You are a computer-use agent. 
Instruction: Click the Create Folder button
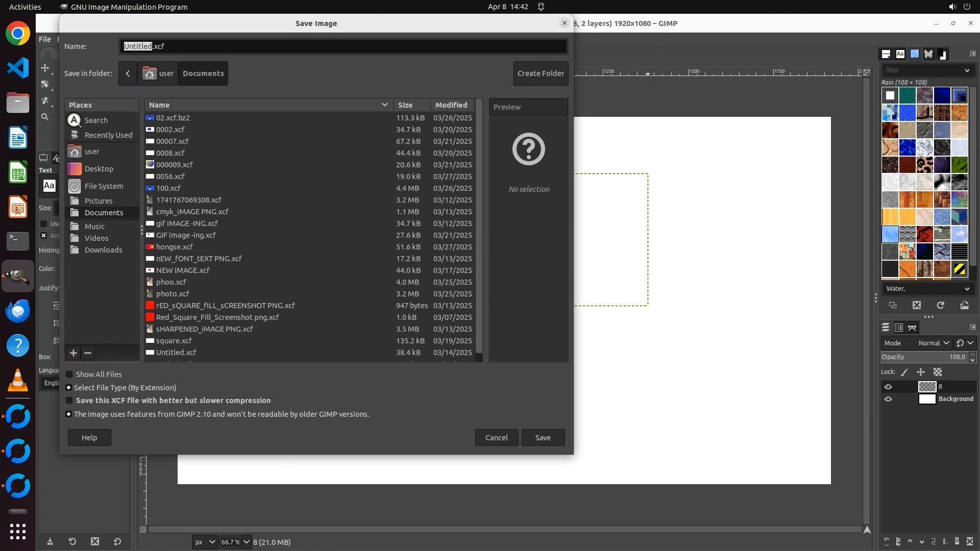(x=541, y=73)
